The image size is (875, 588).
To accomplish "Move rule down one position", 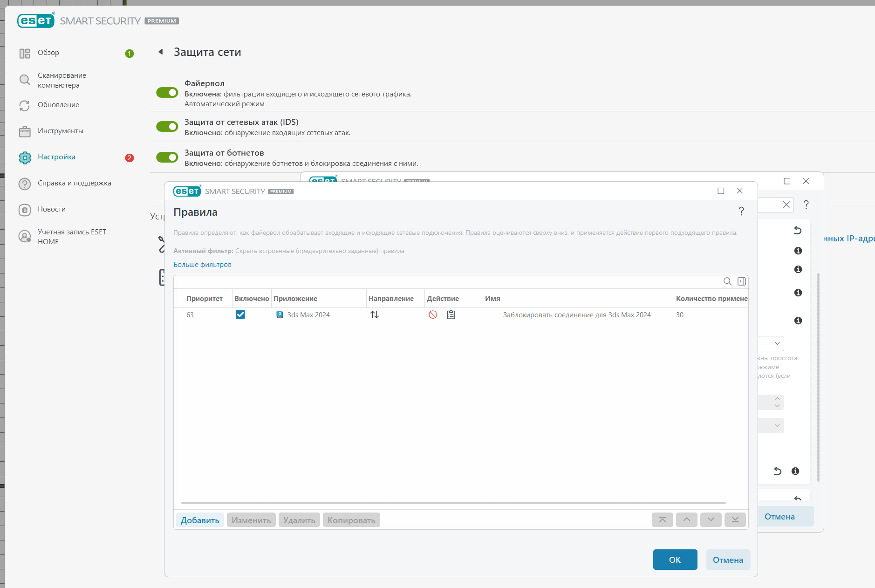I will pyautogui.click(x=711, y=520).
